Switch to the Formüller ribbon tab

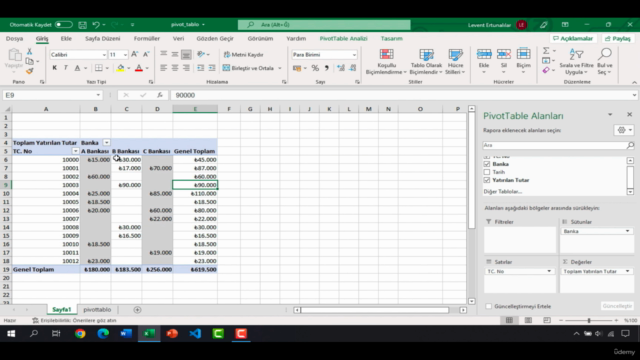coord(147,38)
